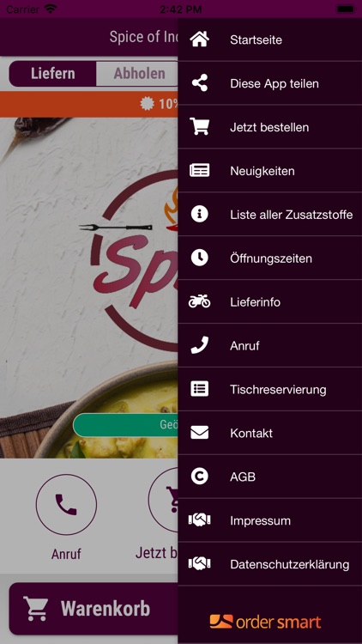The image size is (362, 644).
Task: Click the envelope icon beside Kontakt
Action: coord(200,433)
